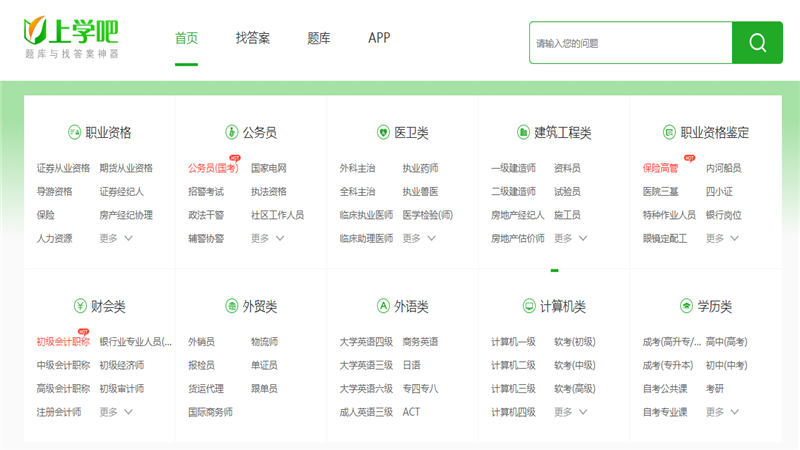800x450 pixels.
Task: Click the 职业资格鉴定 category icon
Action: [669, 133]
